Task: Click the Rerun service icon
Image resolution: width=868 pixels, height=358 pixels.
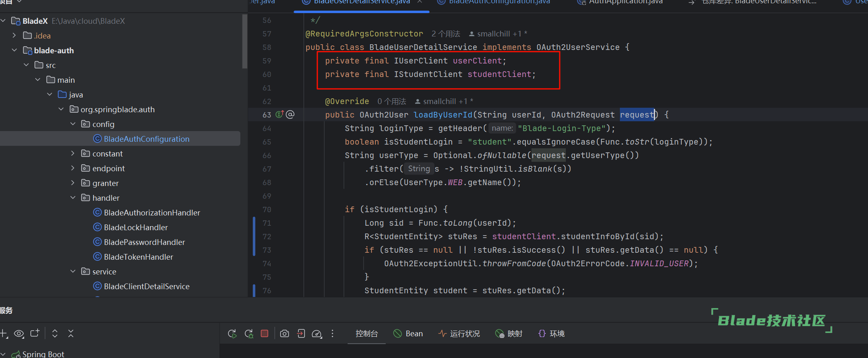Action: click(x=232, y=334)
